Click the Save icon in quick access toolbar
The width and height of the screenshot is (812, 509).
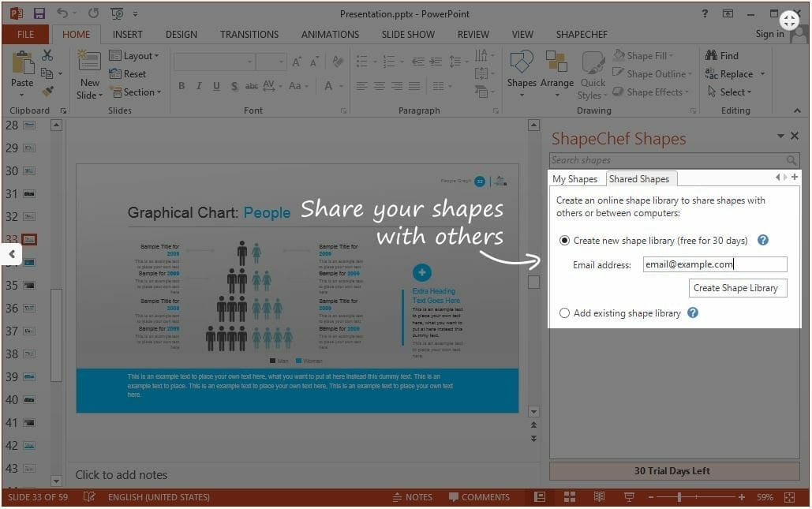(39, 13)
